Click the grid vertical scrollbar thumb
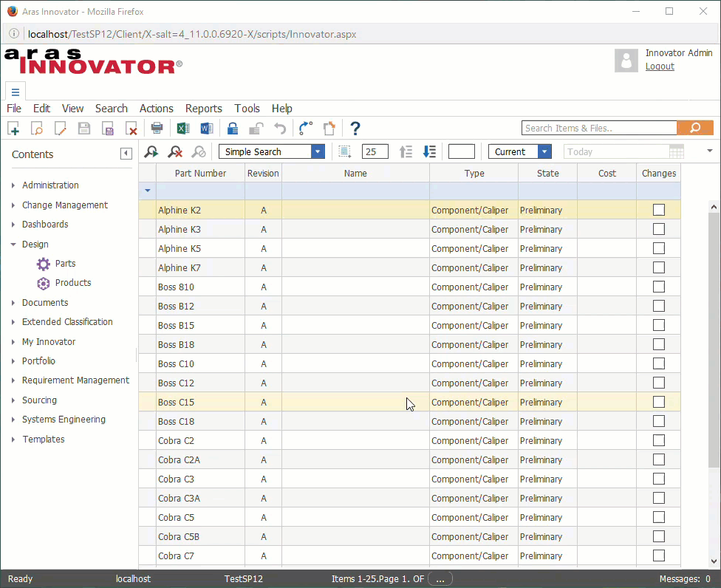This screenshot has width=721, height=588. pyautogui.click(x=714, y=341)
